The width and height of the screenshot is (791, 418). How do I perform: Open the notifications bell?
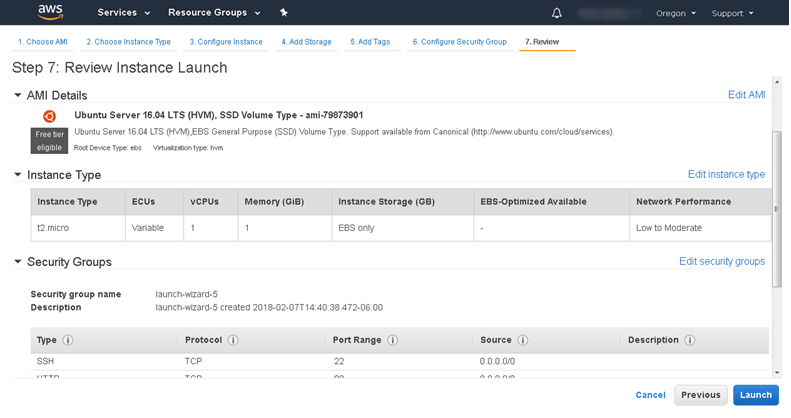coord(556,13)
